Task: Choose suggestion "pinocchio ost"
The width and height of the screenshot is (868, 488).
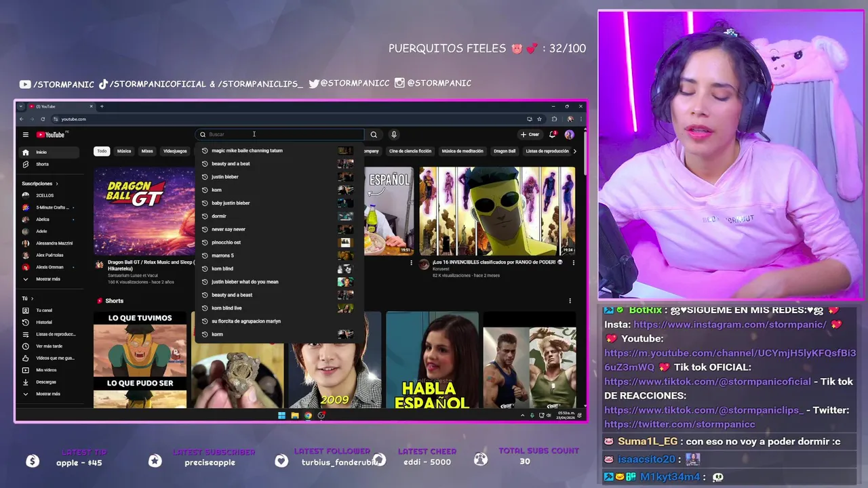Action: click(278, 242)
